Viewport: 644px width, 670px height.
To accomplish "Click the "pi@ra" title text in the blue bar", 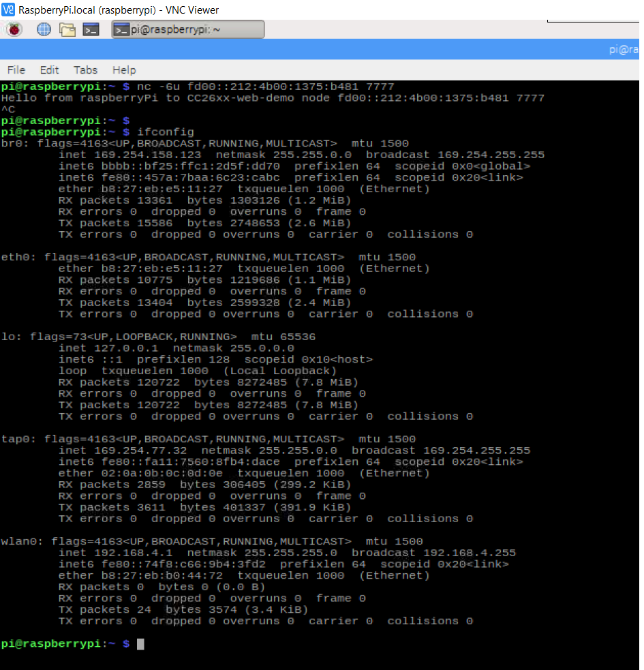I will click(x=624, y=50).
